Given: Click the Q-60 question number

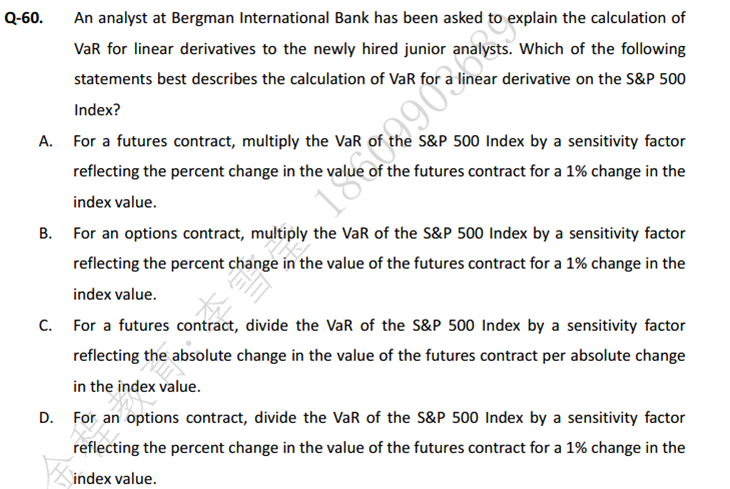Looking at the screenshot, I should click(x=24, y=18).
